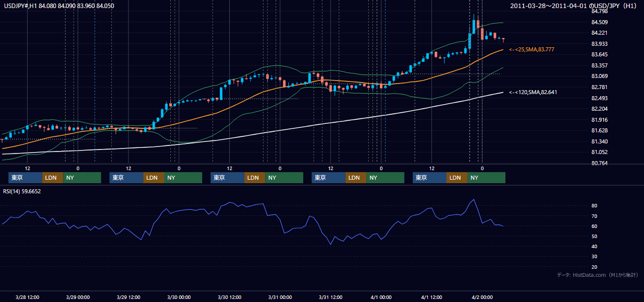644x302 pixels.
Task: Click the RSI axis value 30
Action: click(594, 257)
